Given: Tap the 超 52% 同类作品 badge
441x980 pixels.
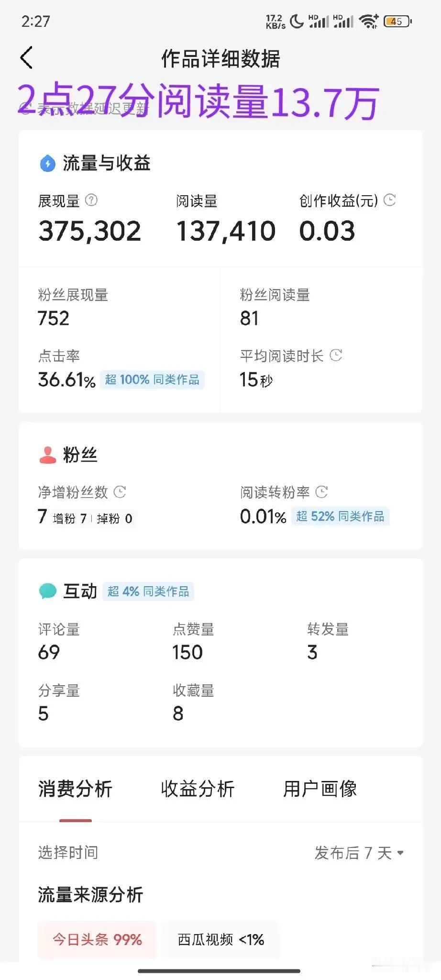Looking at the screenshot, I should click(340, 516).
